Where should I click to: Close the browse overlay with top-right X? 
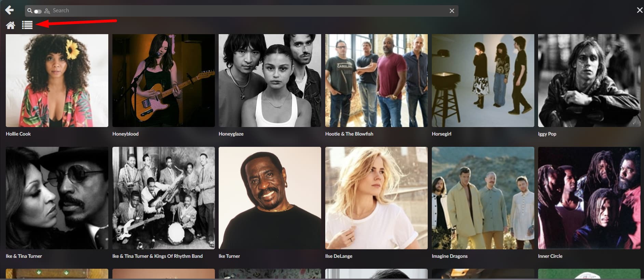point(640,10)
